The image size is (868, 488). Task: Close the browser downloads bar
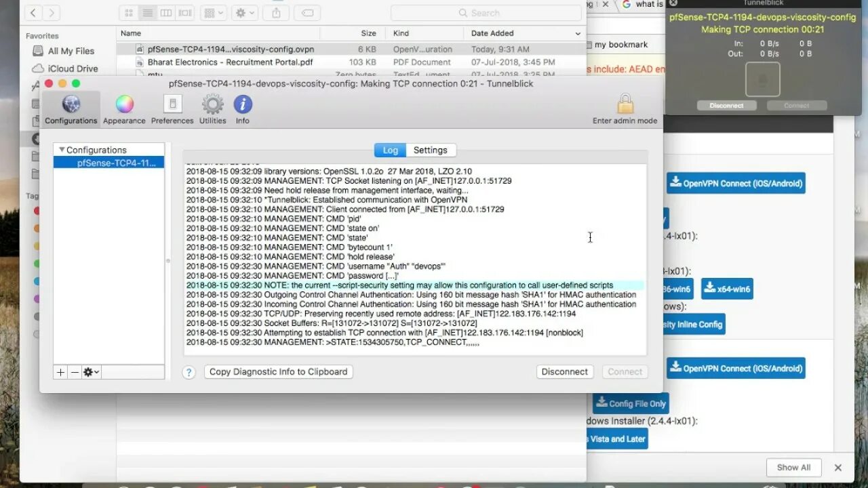coord(837,468)
